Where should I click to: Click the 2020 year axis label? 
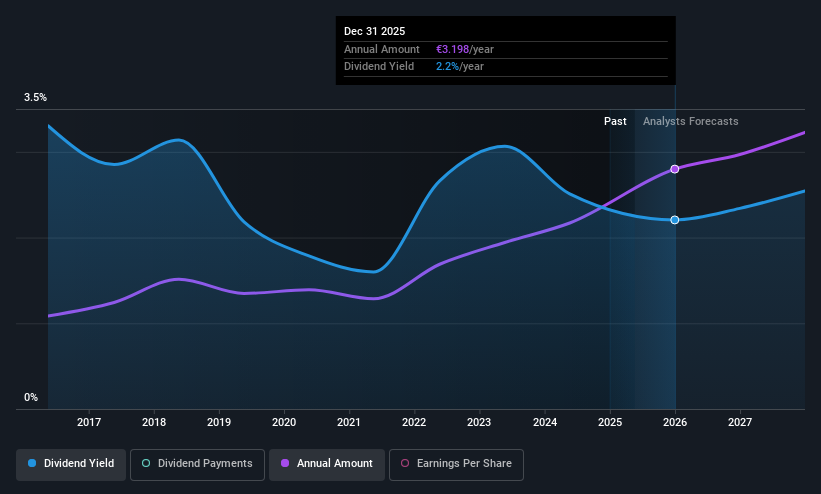(x=284, y=422)
